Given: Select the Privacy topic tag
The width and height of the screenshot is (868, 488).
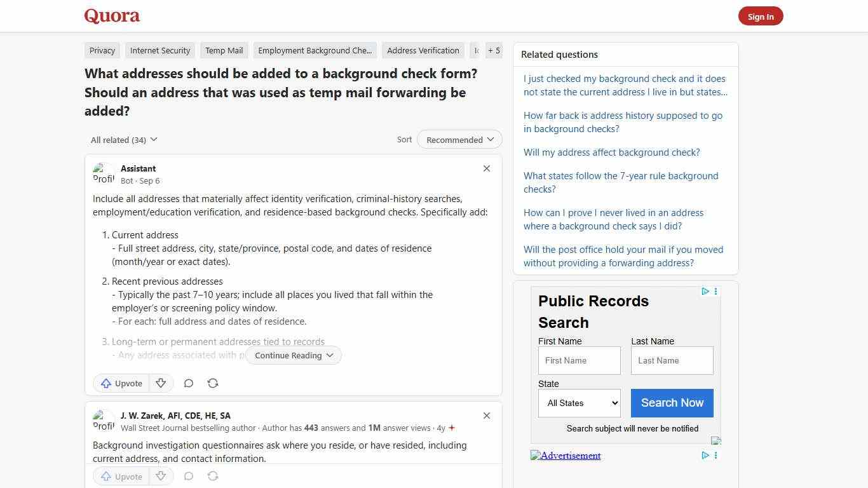Looking at the screenshot, I should coord(102,50).
